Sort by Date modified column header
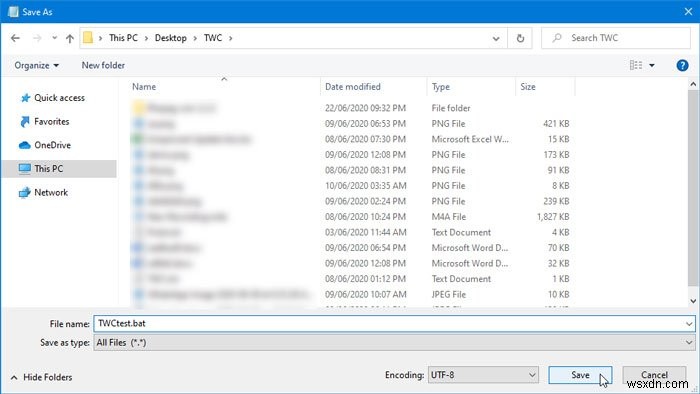This screenshot has height=394, width=700. (373, 87)
